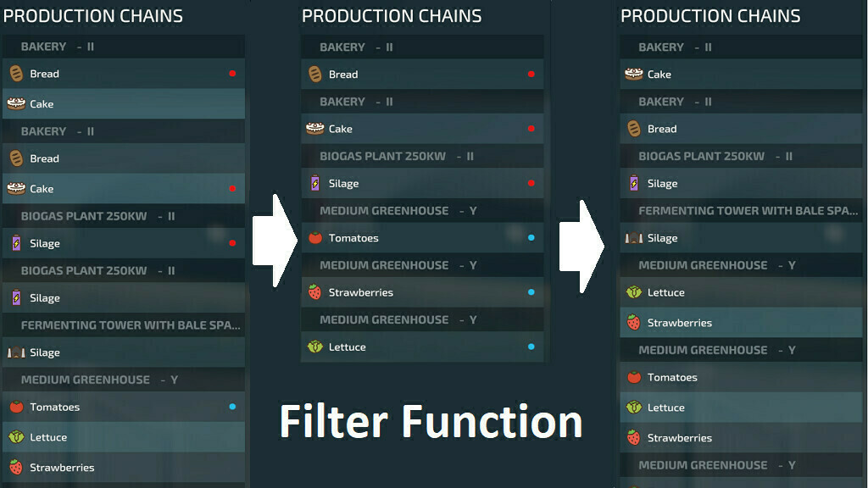Screen dimensions: 868x488
Task: Click the Filter Function caption text
Action: pos(431,423)
